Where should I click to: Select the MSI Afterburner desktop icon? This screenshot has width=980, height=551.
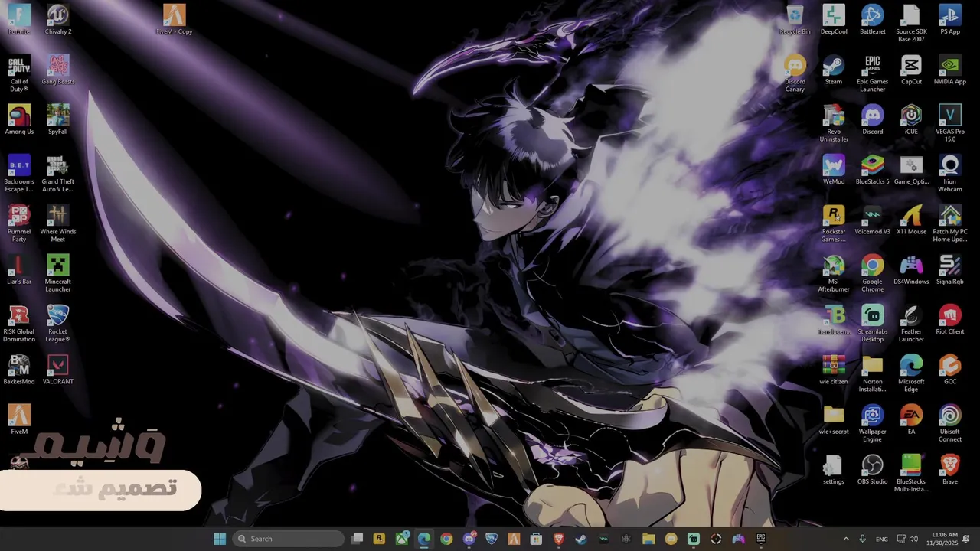point(834,273)
